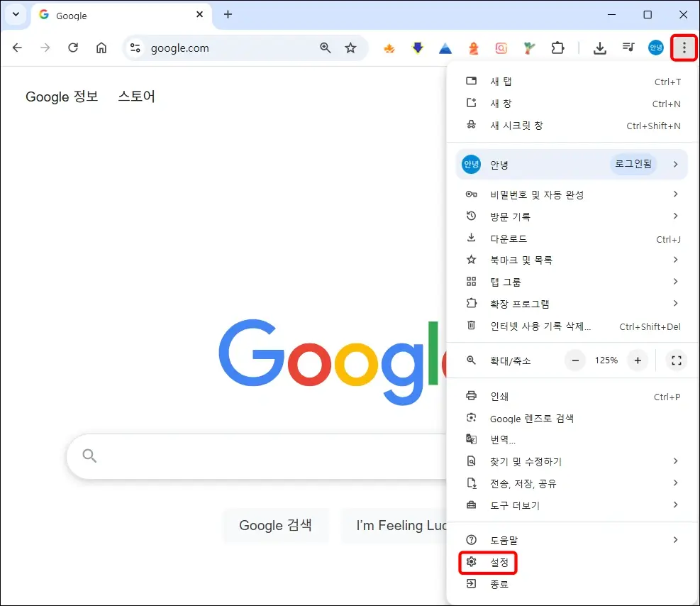This screenshot has width=700, height=606.
Task: Click the forward navigation arrow
Action: pyautogui.click(x=45, y=48)
